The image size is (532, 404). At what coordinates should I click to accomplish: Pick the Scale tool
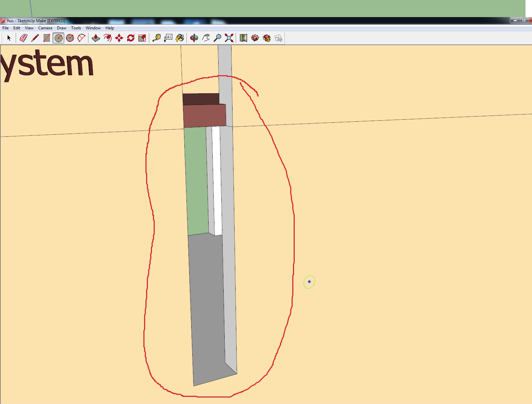tap(142, 38)
